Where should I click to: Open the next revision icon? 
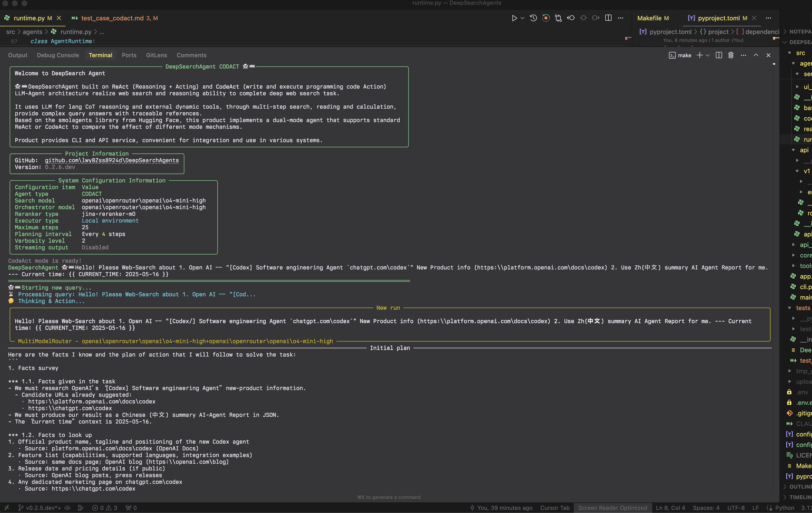pyautogui.click(x=596, y=18)
